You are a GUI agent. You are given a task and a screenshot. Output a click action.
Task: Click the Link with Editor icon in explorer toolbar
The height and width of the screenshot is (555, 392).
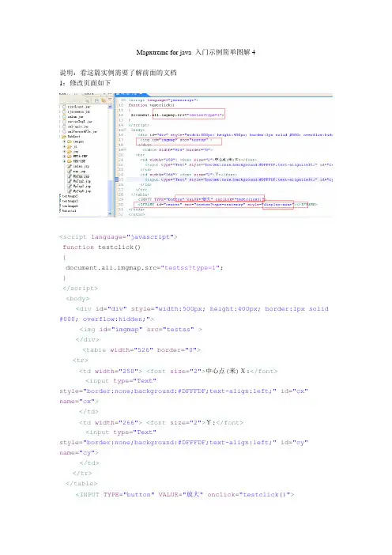tap(104, 100)
